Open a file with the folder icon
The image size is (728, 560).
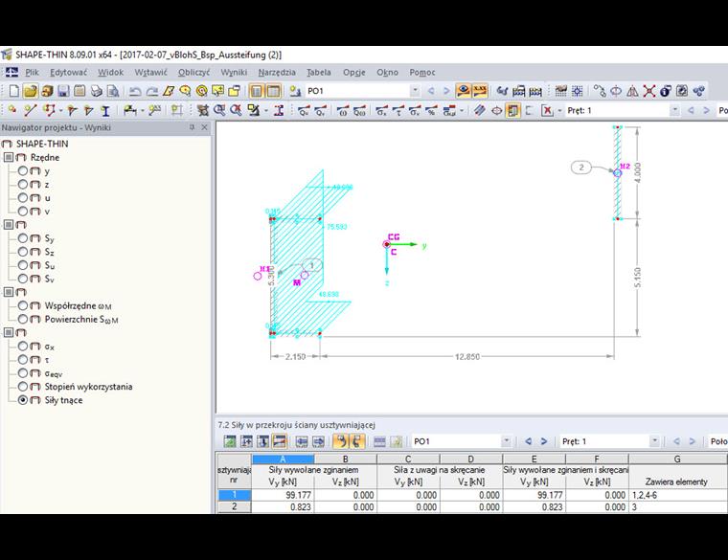[x=31, y=91]
